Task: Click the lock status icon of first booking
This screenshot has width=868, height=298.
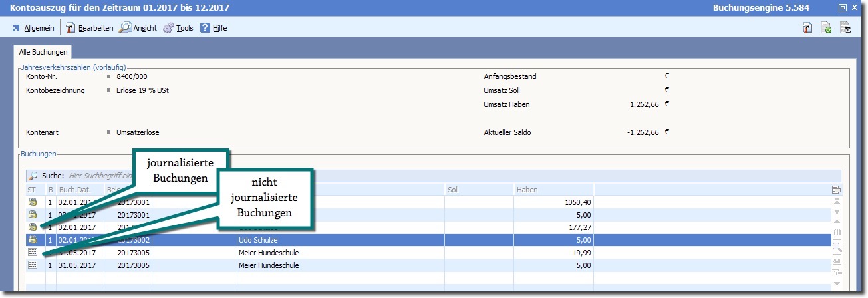Action: tap(32, 202)
